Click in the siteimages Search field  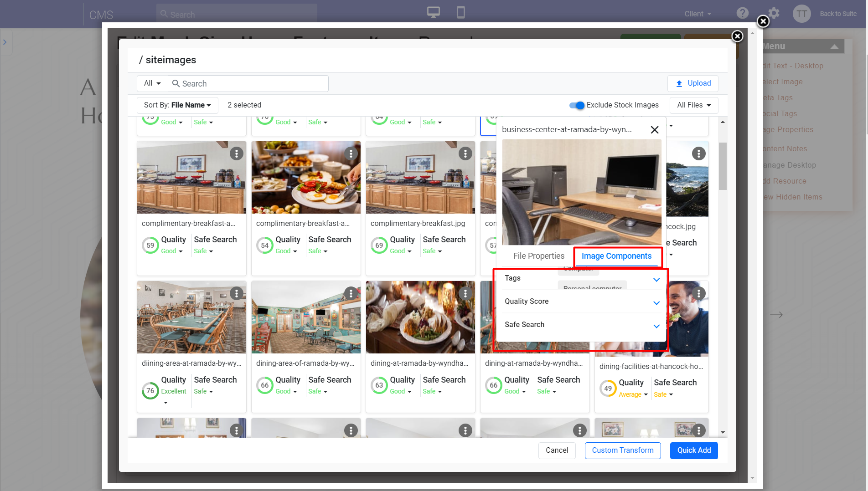(248, 83)
